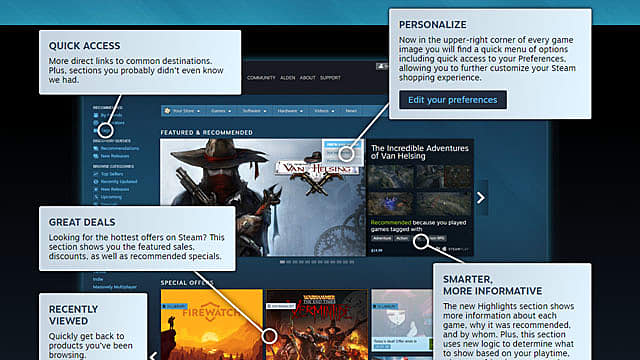The height and width of the screenshot is (360, 640).
Task: Expand the Hardware dropdown in store nav
Action: tap(290, 111)
